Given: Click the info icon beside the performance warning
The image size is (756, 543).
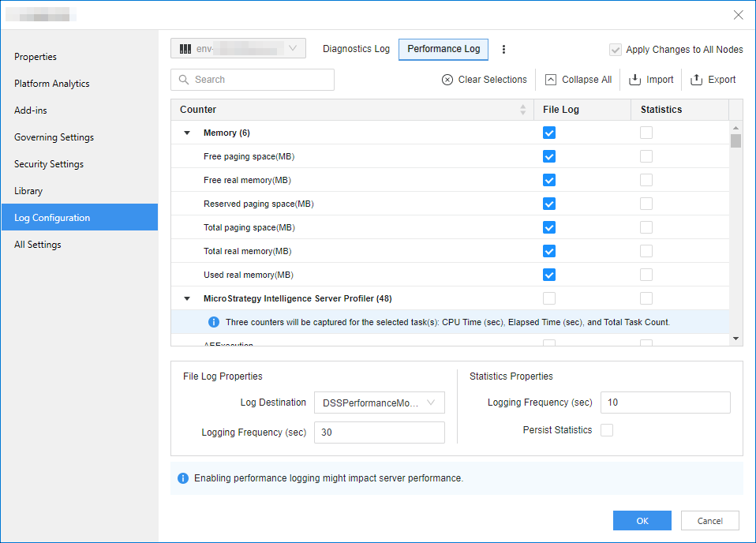Looking at the screenshot, I should [x=183, y=478].
